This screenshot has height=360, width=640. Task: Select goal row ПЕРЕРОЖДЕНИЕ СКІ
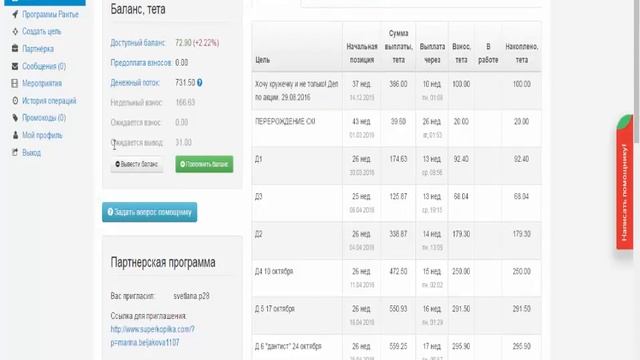(397, 129)
